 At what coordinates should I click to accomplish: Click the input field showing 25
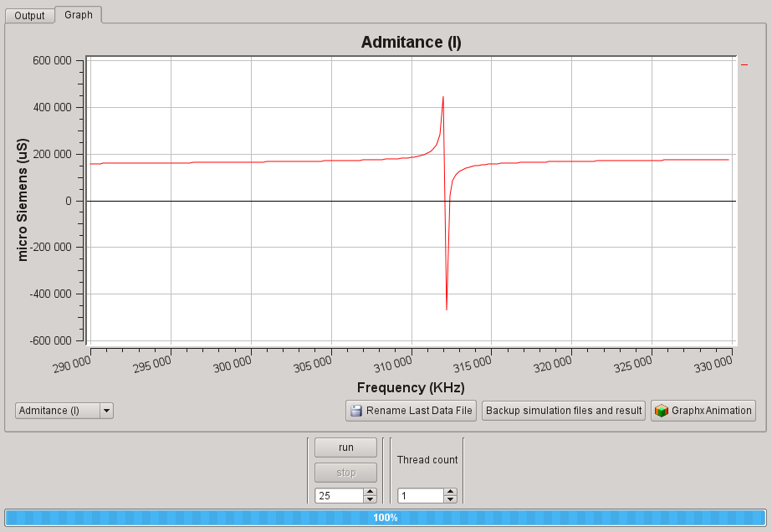(338, 496)
